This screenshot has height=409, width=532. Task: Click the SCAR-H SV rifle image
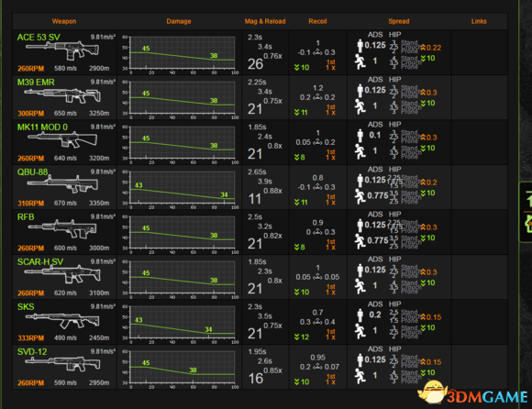(x=62, y=275)
